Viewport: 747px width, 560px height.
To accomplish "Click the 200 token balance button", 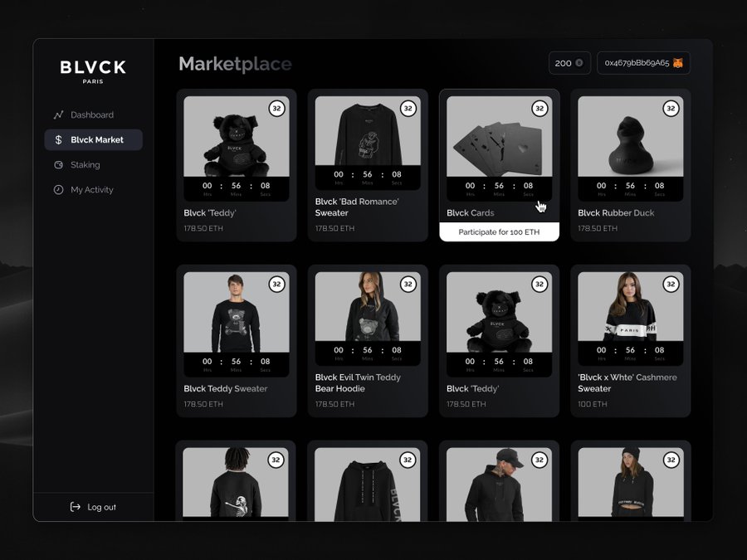I will click(x=569, y=63).
